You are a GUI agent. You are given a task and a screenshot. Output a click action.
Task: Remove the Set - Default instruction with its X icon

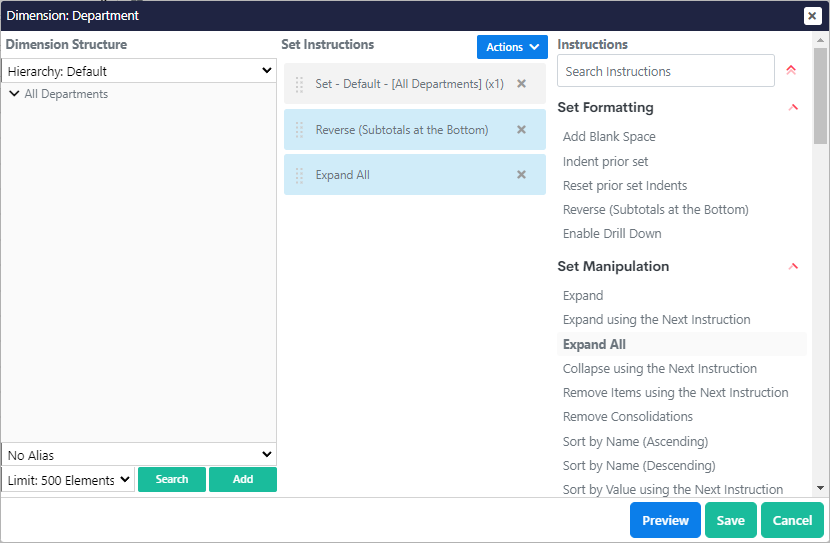point(521,84)
